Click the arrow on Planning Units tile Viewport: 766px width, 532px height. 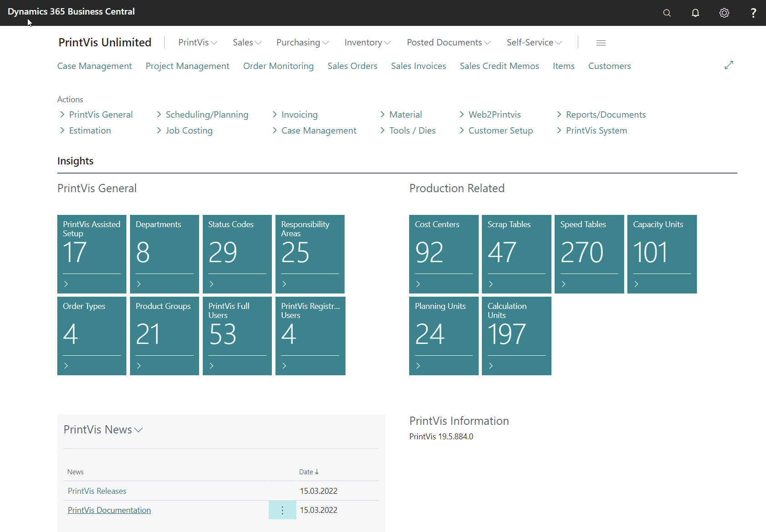click(418, 366)
